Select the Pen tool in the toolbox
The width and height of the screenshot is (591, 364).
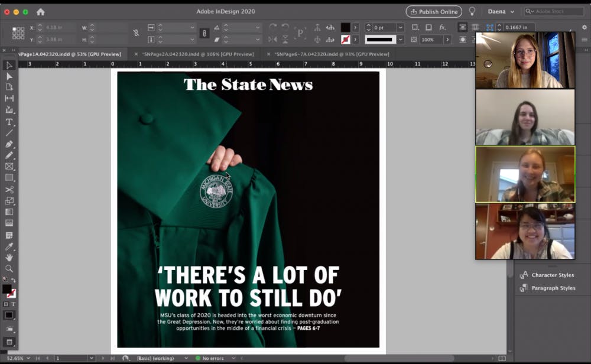9,144
